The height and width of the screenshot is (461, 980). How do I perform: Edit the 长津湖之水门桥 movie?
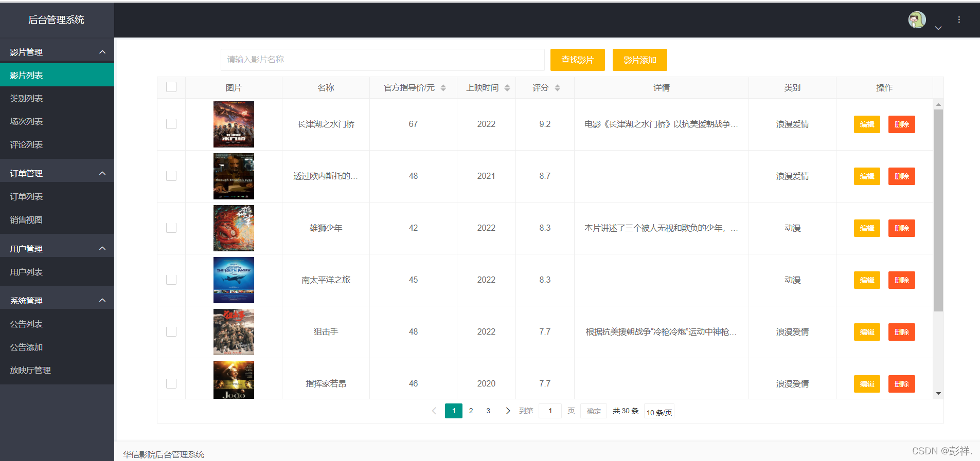pyautogui.click(x=867, y=124)
